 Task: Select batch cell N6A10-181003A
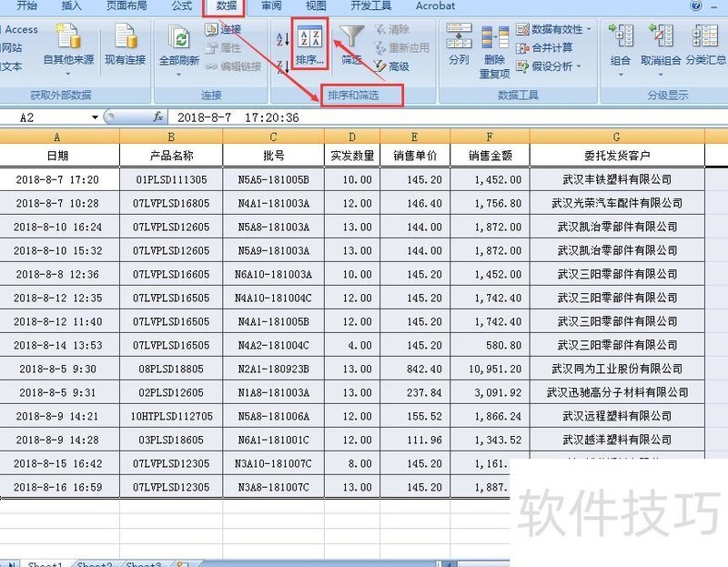(x=274, y=275)
